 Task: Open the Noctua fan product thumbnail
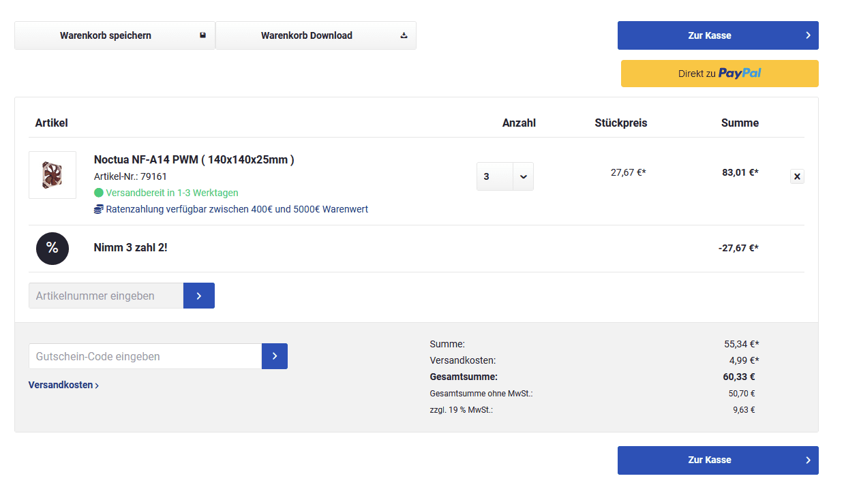point(52,175)
